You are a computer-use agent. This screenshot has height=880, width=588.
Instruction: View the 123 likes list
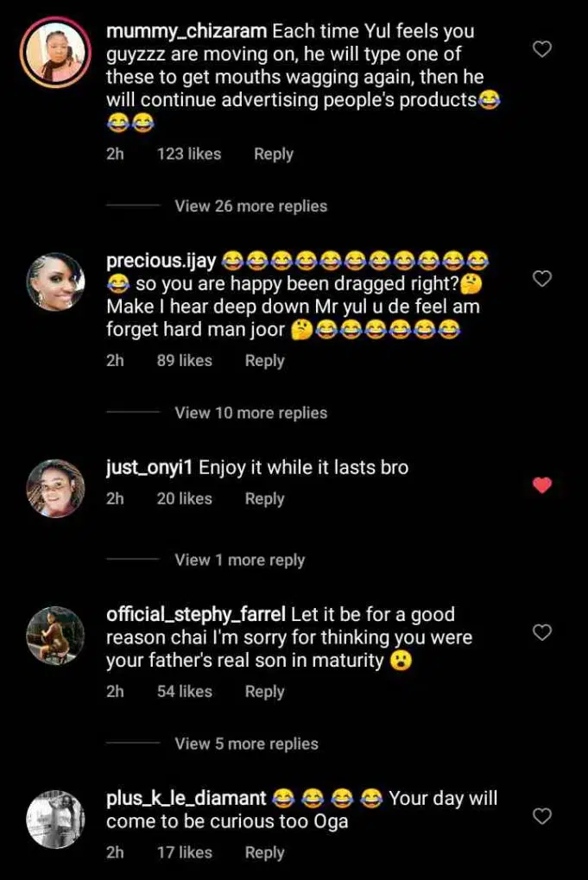pos(188,155)
